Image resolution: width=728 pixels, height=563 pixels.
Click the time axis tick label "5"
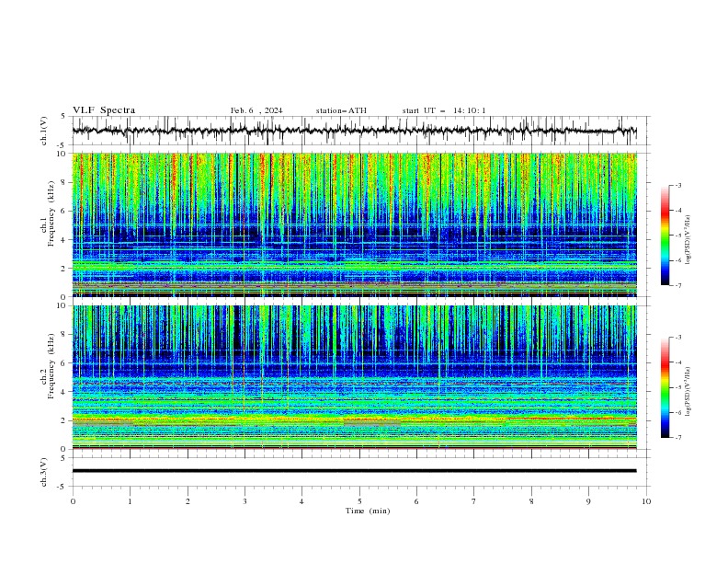(359, 501)
